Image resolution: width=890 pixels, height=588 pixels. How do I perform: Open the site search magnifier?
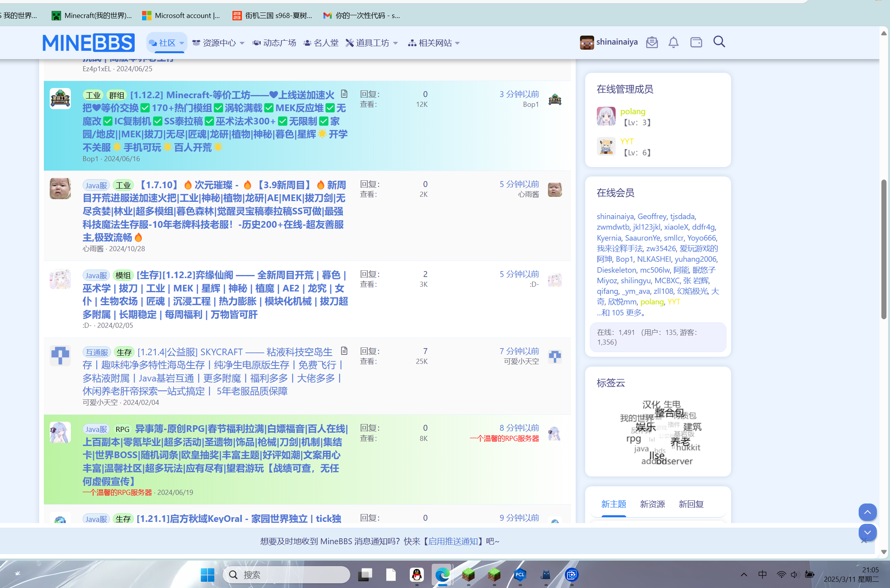click(719, 41)
